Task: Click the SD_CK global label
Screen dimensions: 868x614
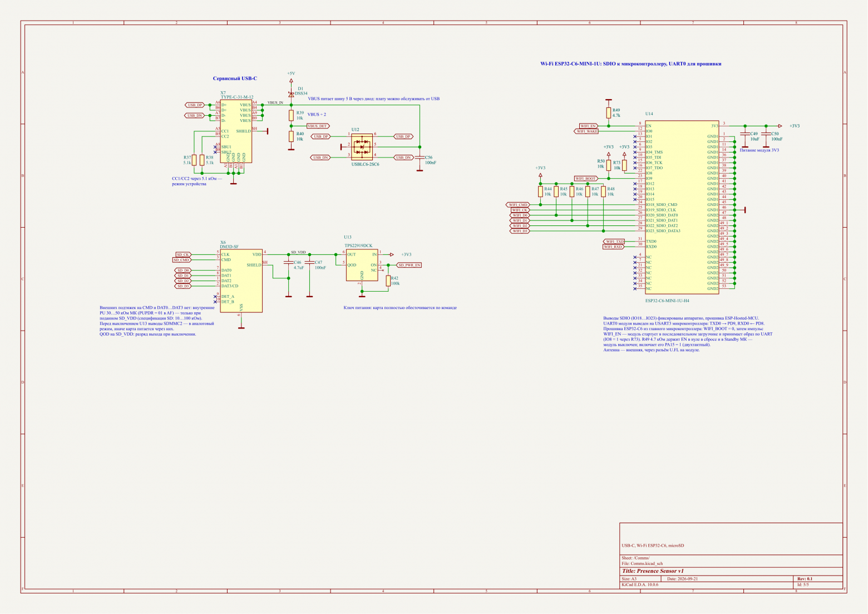Action: 183,254
